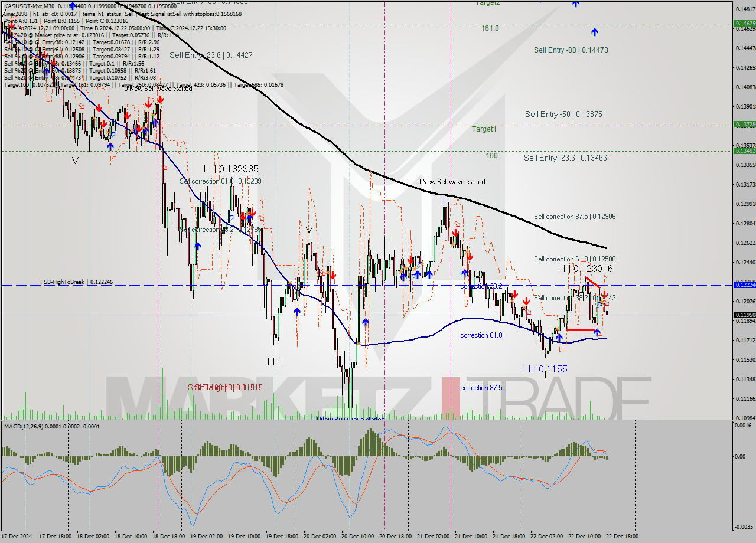Click the 'Target100: 0.10752' targets summary line

[144, 84]
